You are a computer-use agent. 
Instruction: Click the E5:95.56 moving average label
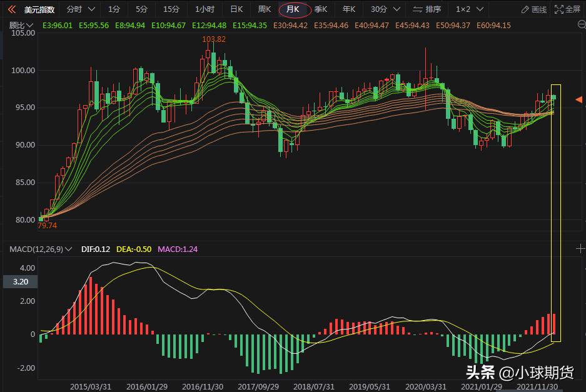(x=94, y=26)
